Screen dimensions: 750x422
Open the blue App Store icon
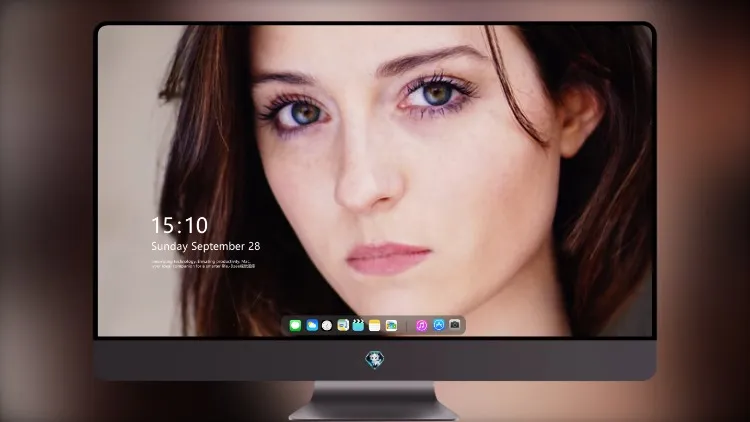point(439,325)
